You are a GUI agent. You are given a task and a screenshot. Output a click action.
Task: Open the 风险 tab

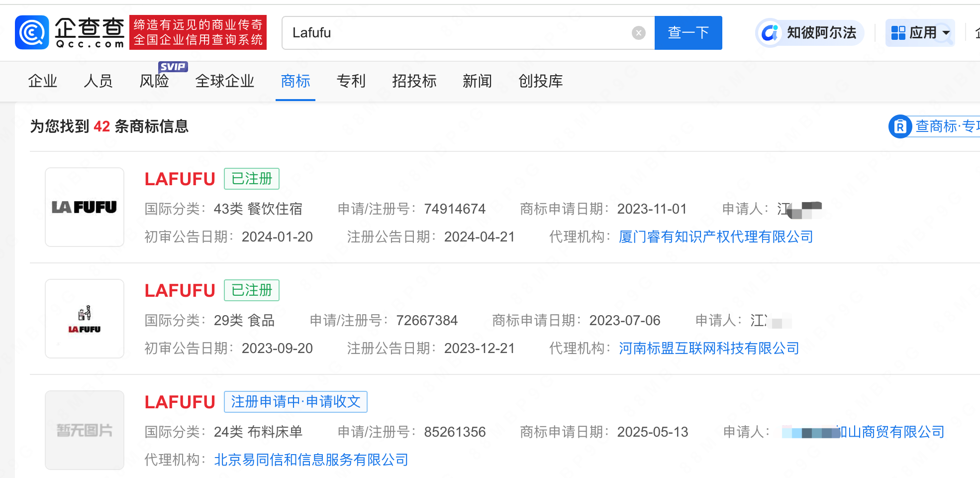pyautogui.click(x=154, y=81)
